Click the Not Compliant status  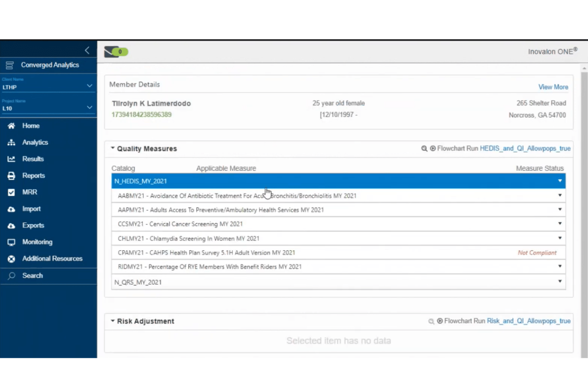(537, 253)
